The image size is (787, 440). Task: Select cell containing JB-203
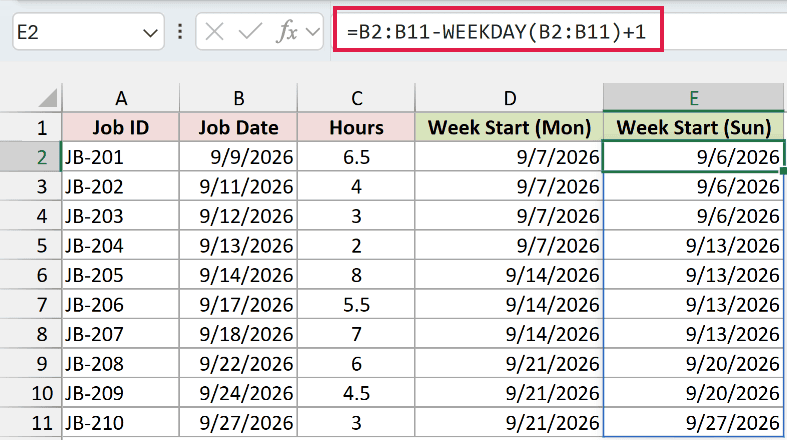click(x=120, y=216)
